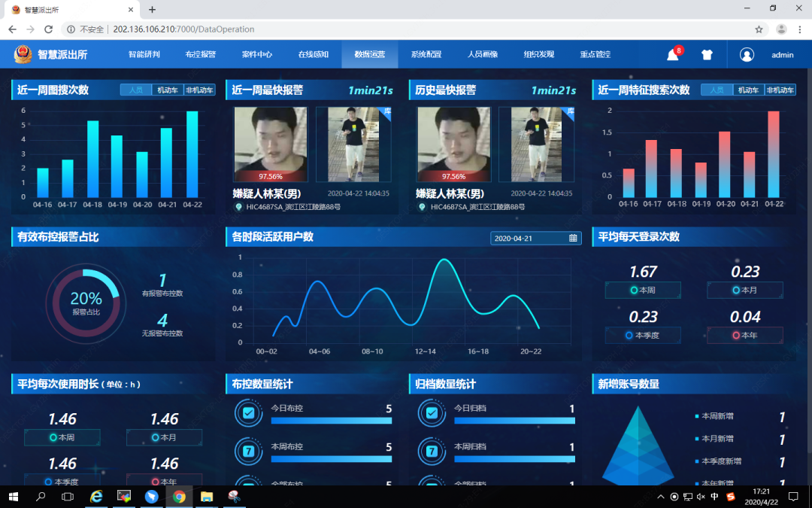Click the admin user avatar icon
Image resolution: width=812 pixels, height=508 pixels.
pos(747,54)
